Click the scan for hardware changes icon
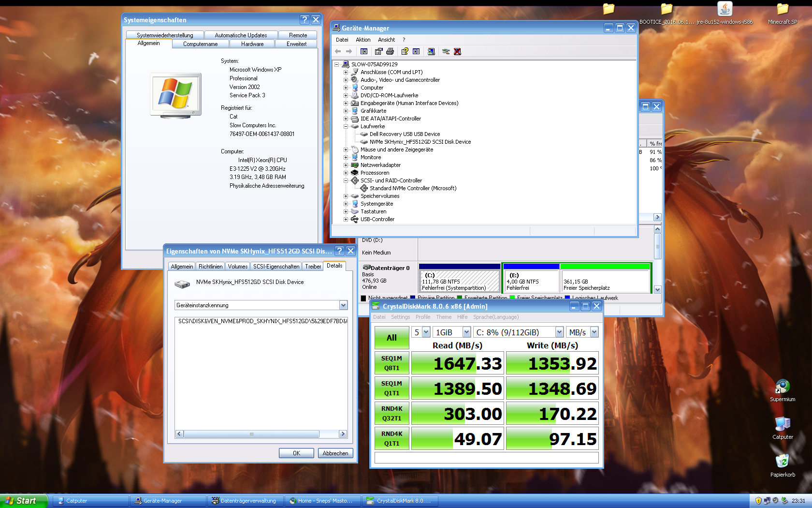This screenshot has width=812, height=508. (x=431, y=51)
